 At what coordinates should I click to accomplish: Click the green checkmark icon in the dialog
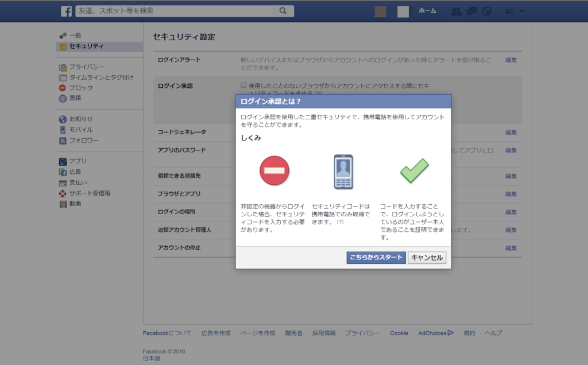click(x=415, y=171)
